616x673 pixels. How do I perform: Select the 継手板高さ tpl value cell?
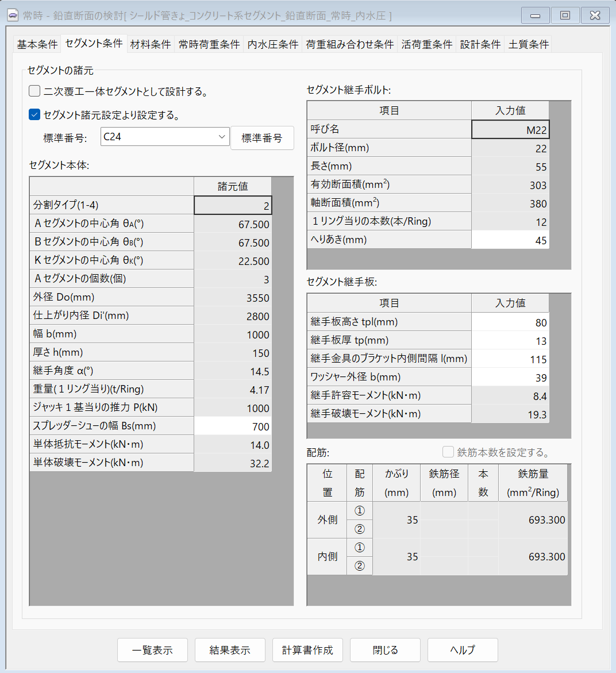(x=510, y=322)
